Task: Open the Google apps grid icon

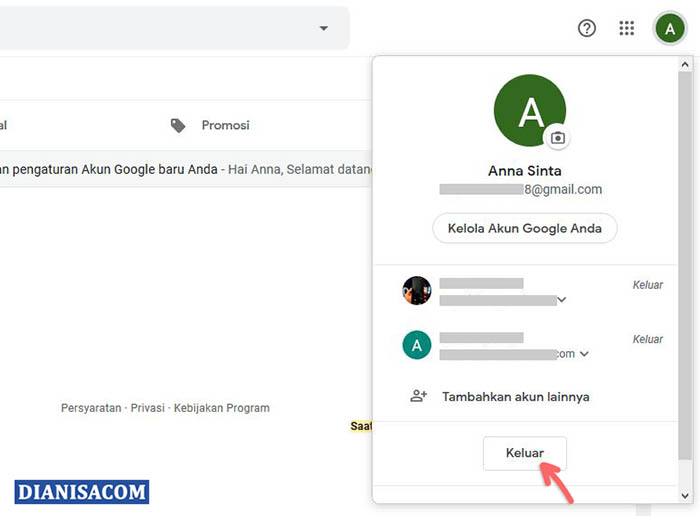Action: pos(626,29)
